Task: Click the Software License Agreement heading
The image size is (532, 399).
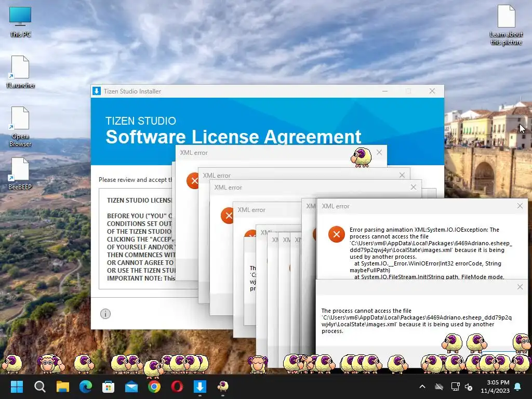Action: (233, 137)
